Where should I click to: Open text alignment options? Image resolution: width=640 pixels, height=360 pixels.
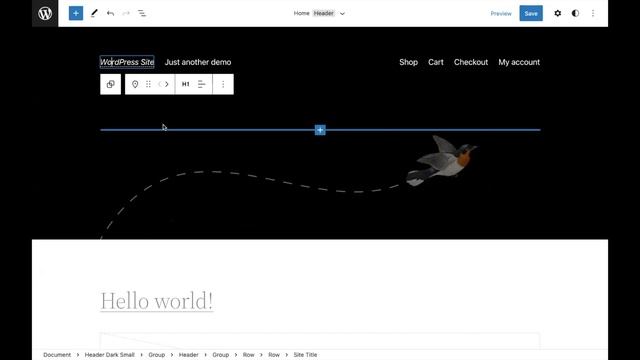pyautogui.click(x=202, y=84)
